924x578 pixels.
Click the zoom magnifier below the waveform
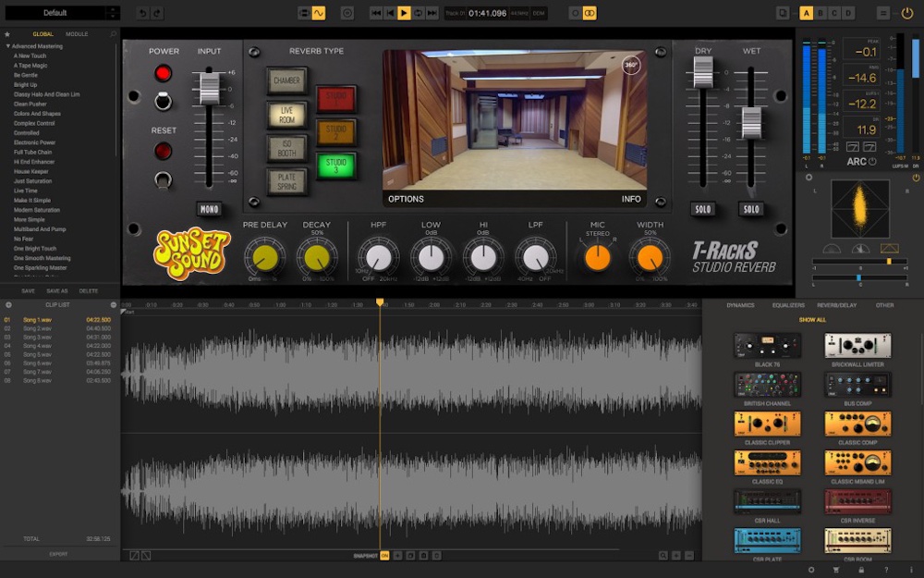coord(662,556)
